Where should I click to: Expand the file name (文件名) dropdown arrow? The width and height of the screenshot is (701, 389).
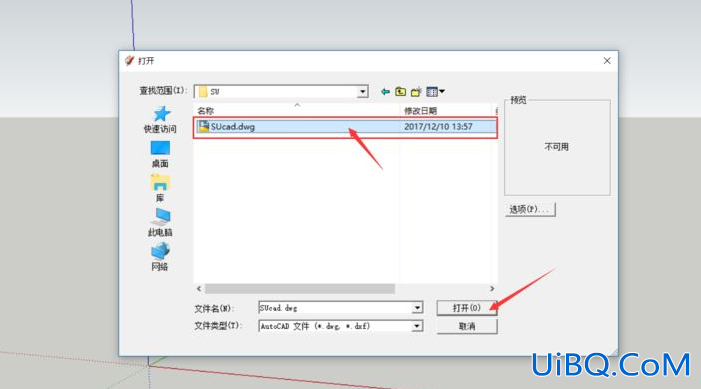tap(417, 308)
